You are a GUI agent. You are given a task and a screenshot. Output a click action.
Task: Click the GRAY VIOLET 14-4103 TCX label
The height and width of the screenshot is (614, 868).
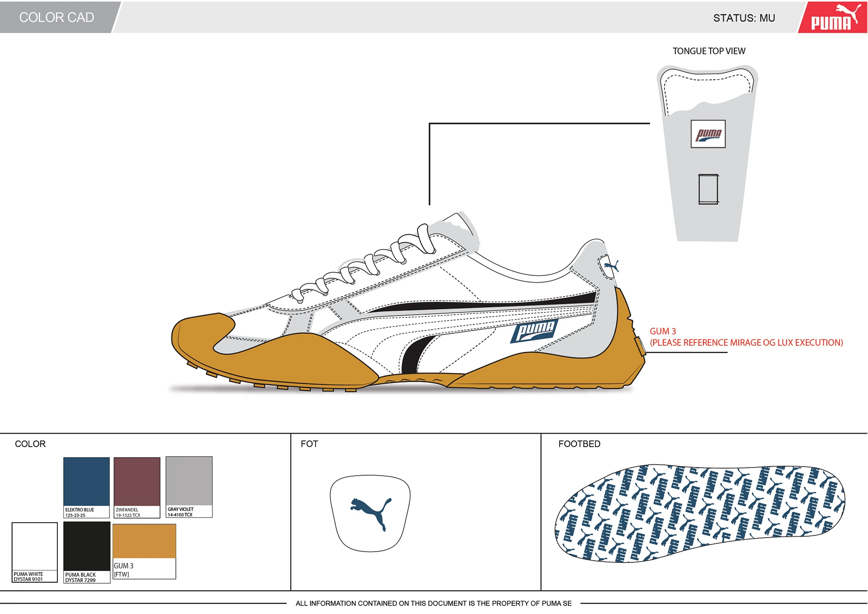[181, 512]
